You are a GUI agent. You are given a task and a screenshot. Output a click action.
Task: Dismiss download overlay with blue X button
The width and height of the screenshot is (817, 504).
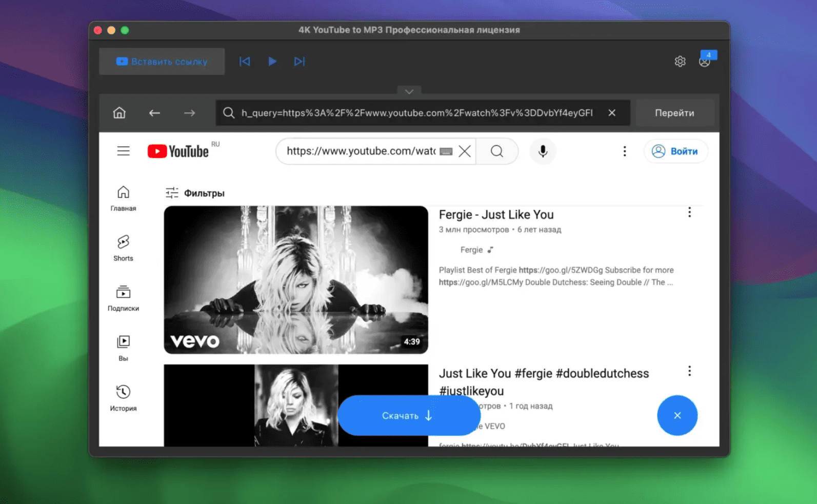coord(677,415)
